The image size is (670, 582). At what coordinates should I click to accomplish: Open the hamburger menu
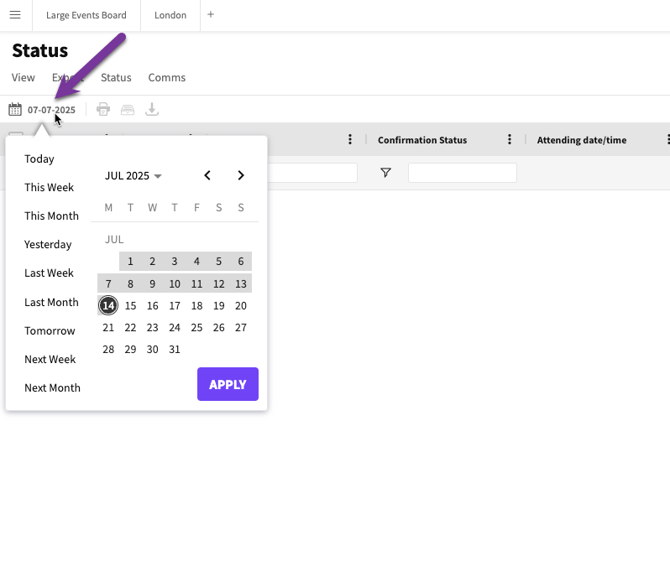(x=15, y=15)
